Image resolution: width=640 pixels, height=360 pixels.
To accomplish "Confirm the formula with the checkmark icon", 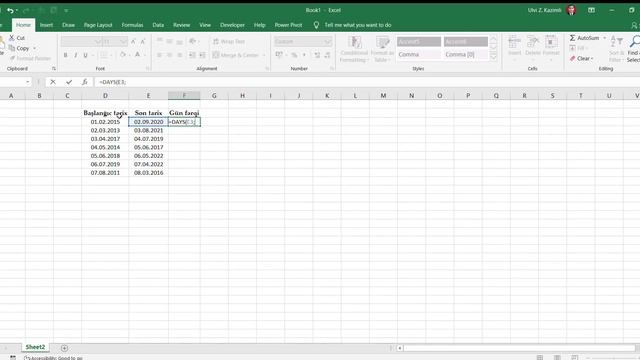I will click(69, 82).
